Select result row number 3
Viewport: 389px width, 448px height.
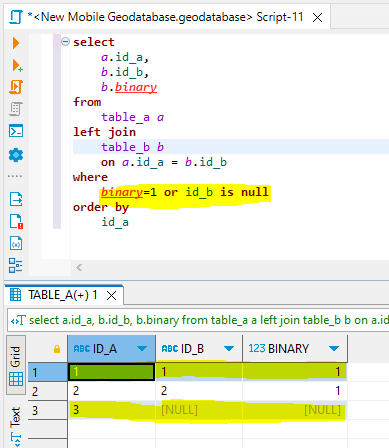[48, 410]
